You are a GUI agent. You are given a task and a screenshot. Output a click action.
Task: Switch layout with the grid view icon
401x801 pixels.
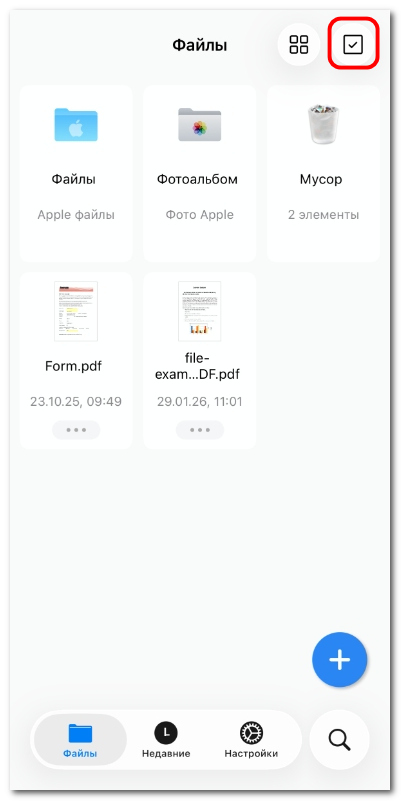pyautogui.click(x=299, y=44)
